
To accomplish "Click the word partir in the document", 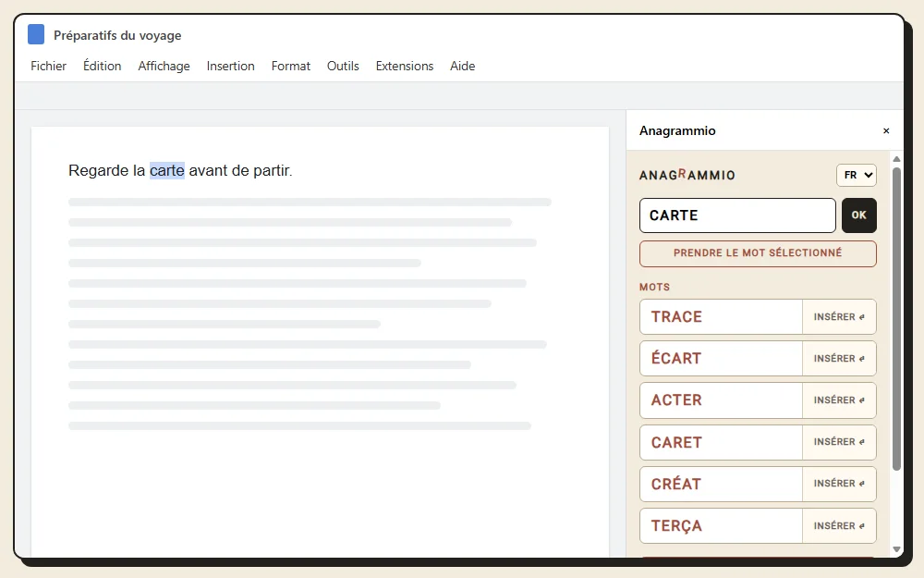I will point(273,171).
